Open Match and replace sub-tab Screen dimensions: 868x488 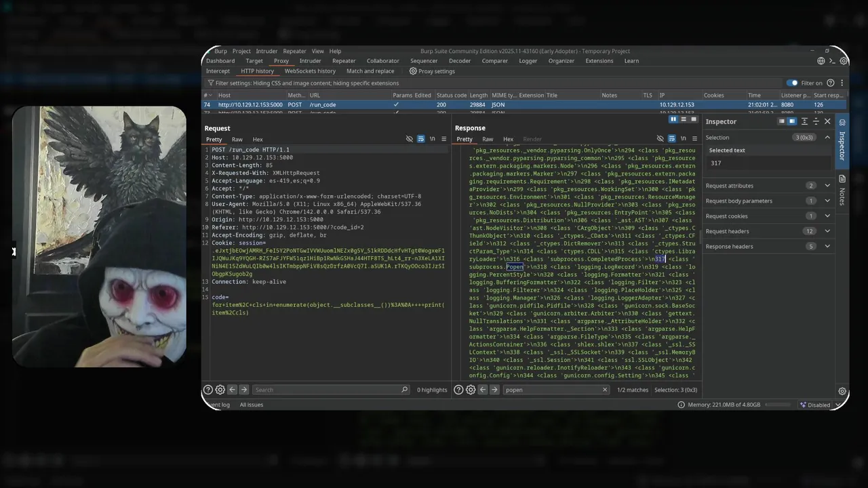[x=370, y=71]
